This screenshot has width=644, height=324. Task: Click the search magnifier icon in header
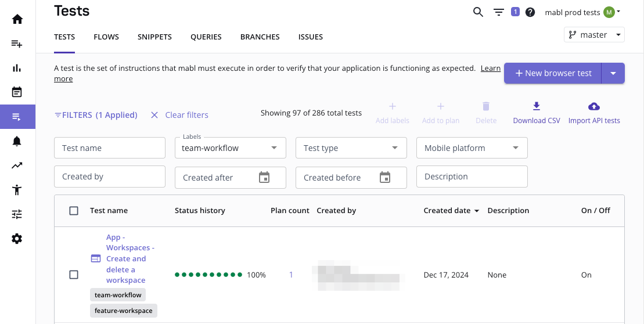[478, 12]
